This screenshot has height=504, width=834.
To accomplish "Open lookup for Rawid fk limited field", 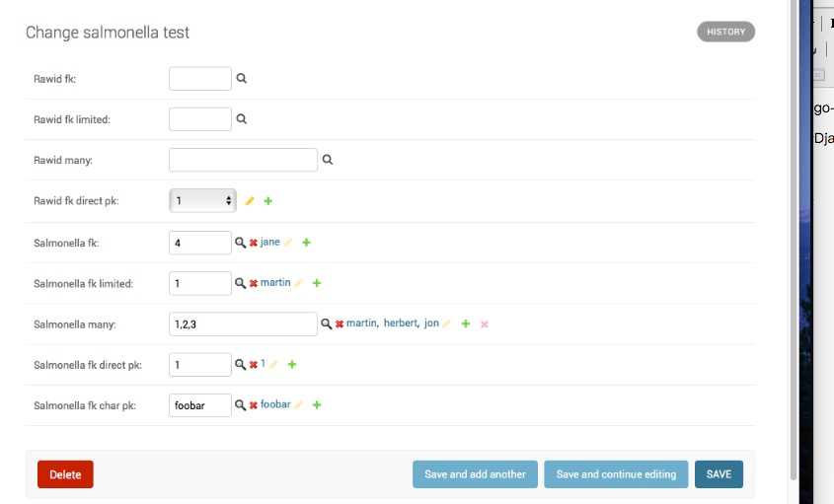I will (x=241, y=118).
